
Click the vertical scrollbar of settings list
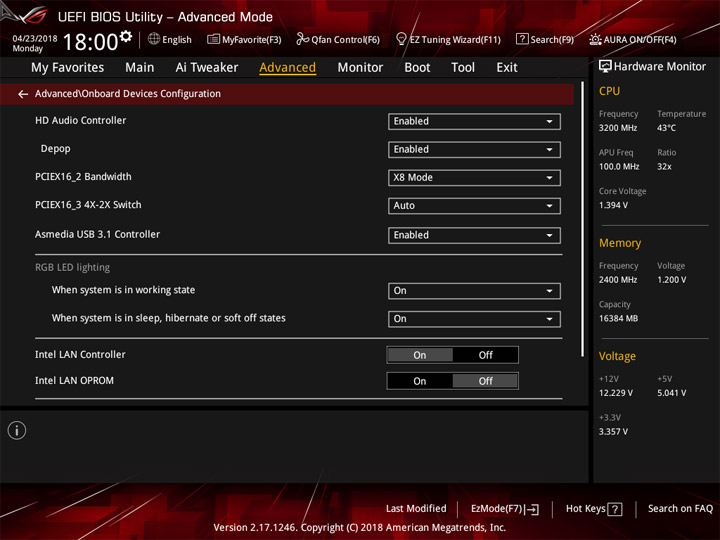(582, 219)
